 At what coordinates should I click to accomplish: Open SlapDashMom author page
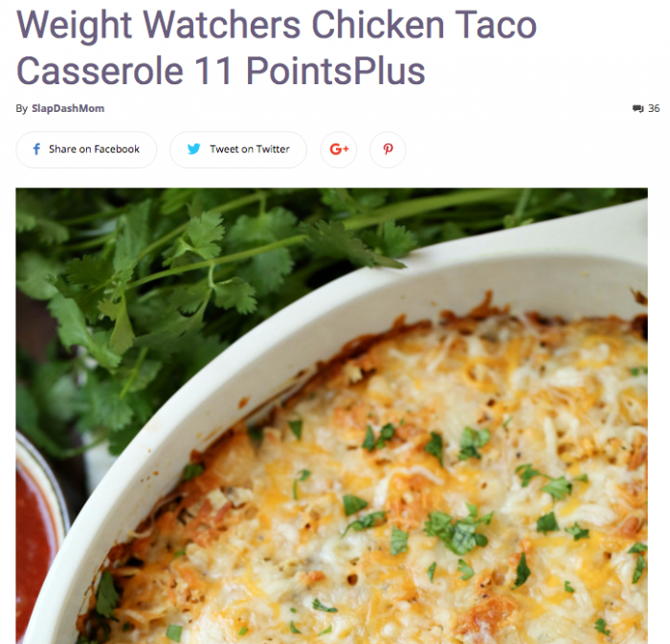pyautogui.click(x=68, y=108)
